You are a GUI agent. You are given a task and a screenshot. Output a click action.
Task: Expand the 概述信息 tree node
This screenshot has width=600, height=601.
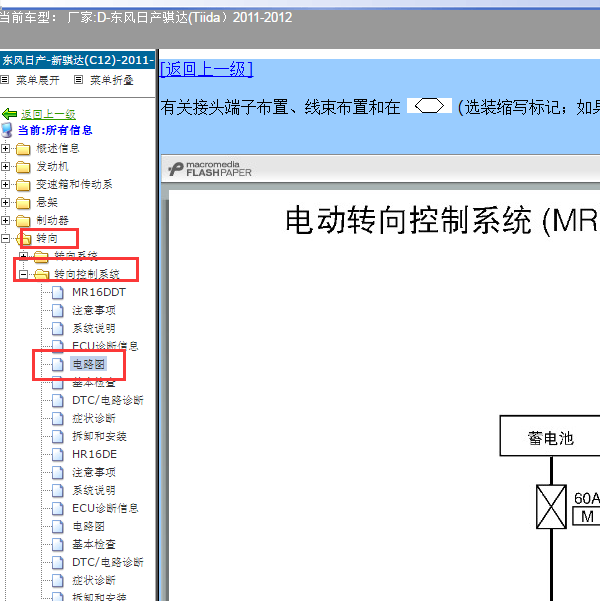click(x=5, y=148)
